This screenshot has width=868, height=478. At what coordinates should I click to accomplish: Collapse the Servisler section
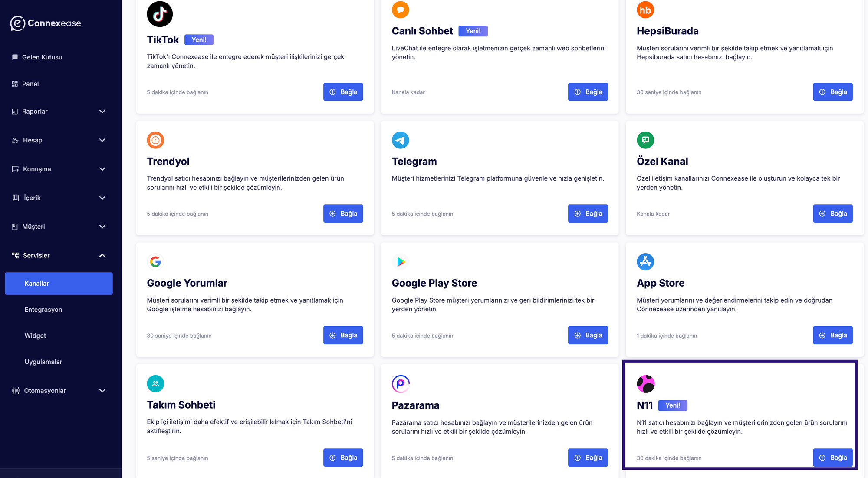(102, 255)
